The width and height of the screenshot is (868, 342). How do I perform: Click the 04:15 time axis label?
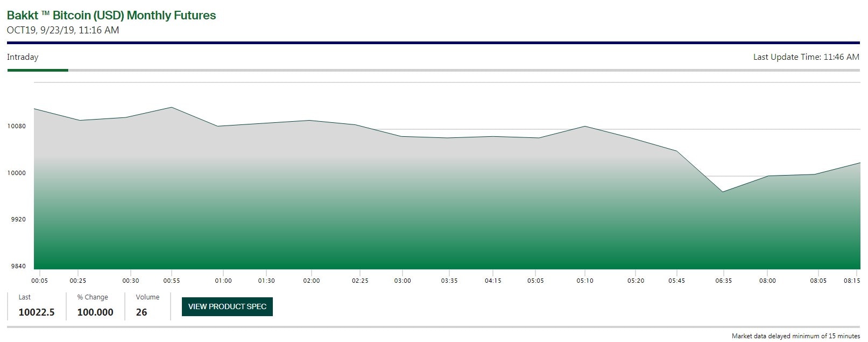click(493, 281)
